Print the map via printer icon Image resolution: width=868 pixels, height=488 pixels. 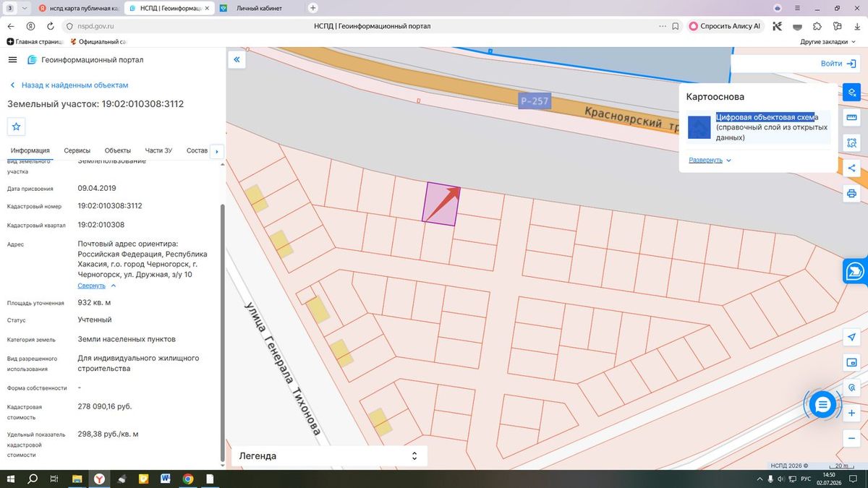851,193
